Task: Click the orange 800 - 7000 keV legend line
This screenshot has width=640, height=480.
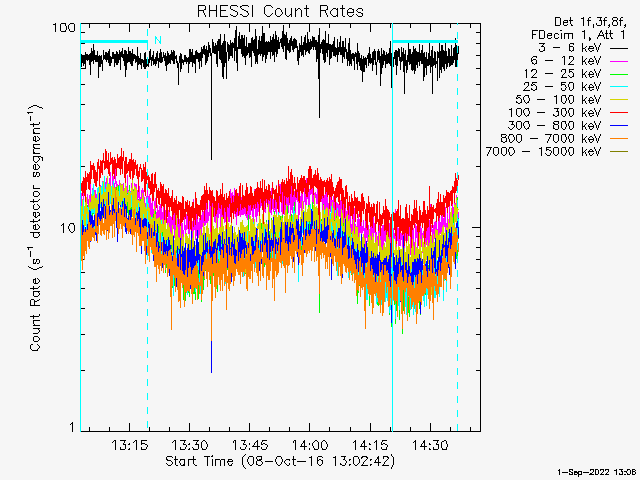Action: click(618, 139)
